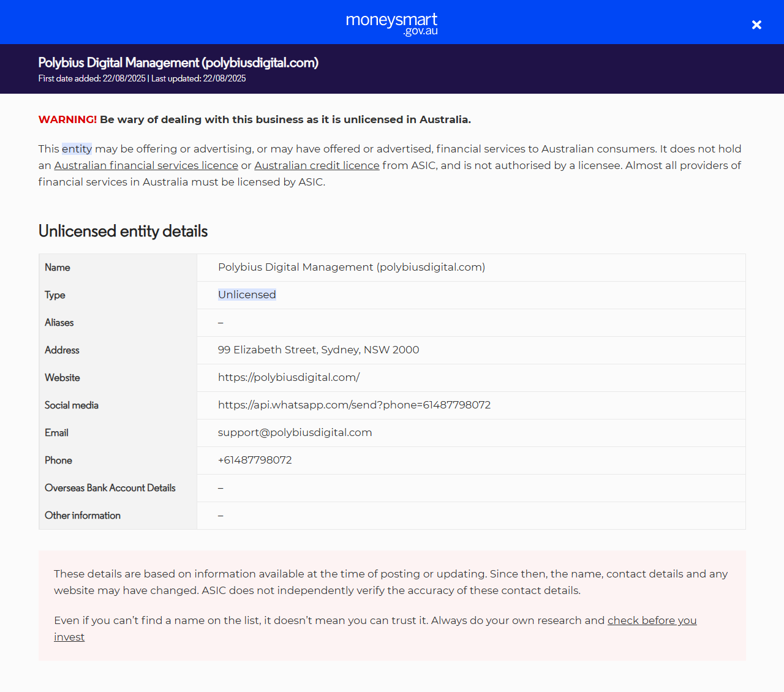The image size is (784, 692).
Task: Click the 'Other information' row label
Action: pyautogui.click(x=83, y=516)
